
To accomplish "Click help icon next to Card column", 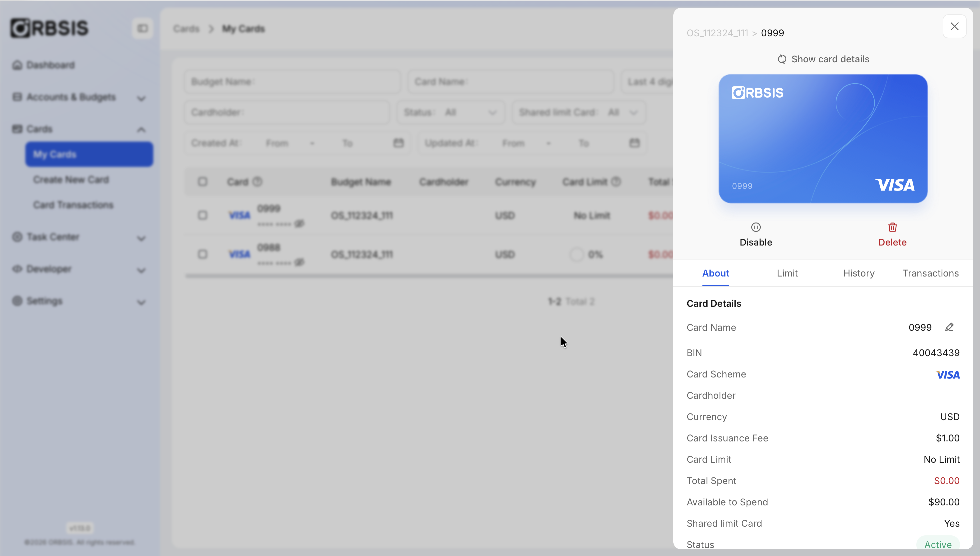I will click(x=258, y=182).
